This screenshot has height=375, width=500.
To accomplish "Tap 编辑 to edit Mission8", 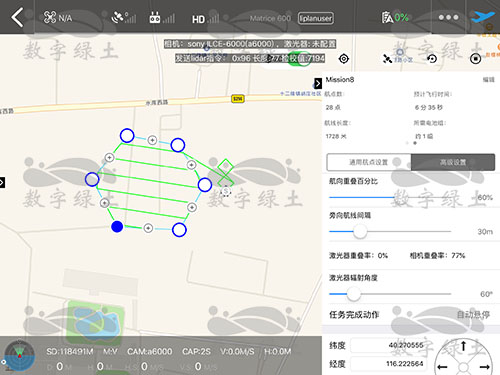I will (489, 80).
